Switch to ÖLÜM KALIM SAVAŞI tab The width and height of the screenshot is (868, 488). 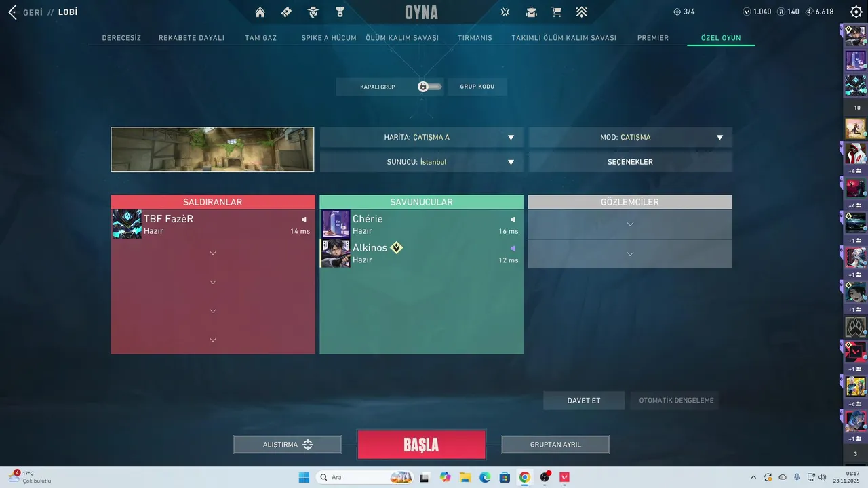tap(402, 38)
